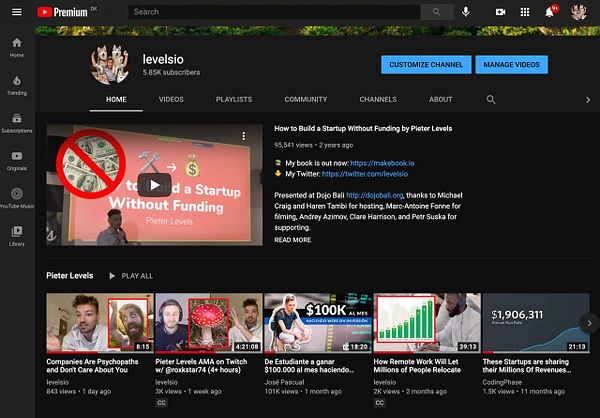Open Library in sidebar
600x418 pixels.
tap(17, 236)
